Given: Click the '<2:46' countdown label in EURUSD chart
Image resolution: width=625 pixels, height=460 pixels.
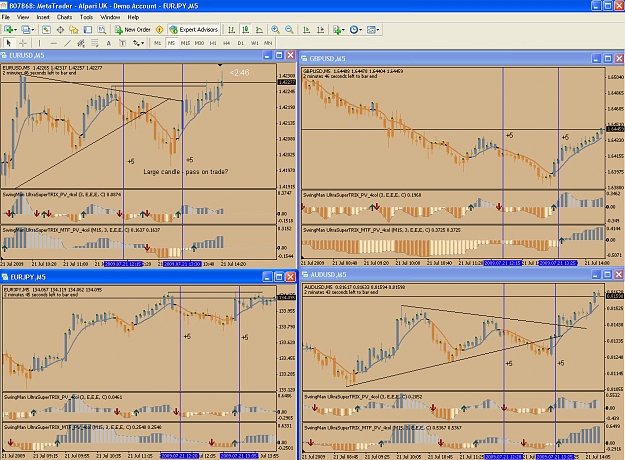Looking at the screenshot, I should (239, 73).
